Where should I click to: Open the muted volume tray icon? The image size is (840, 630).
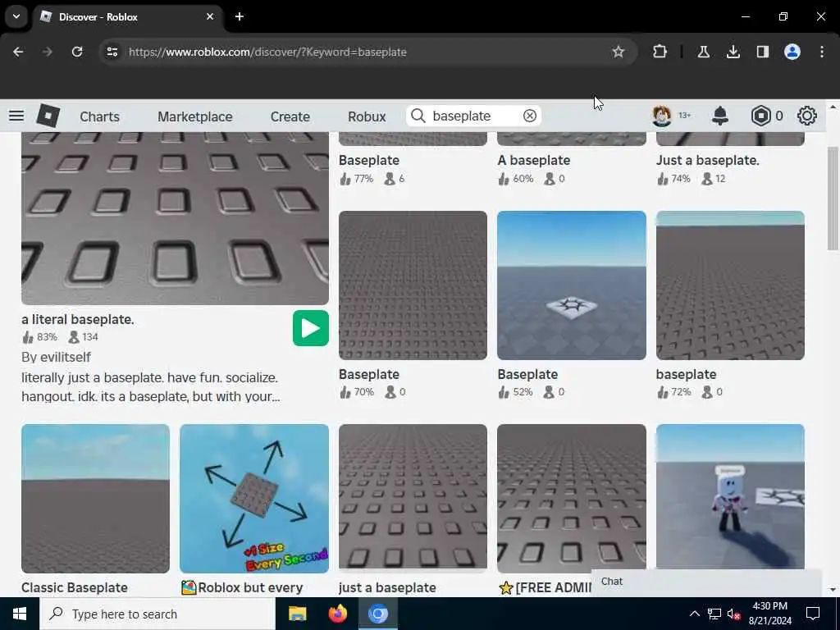click(x=734, y=614)
